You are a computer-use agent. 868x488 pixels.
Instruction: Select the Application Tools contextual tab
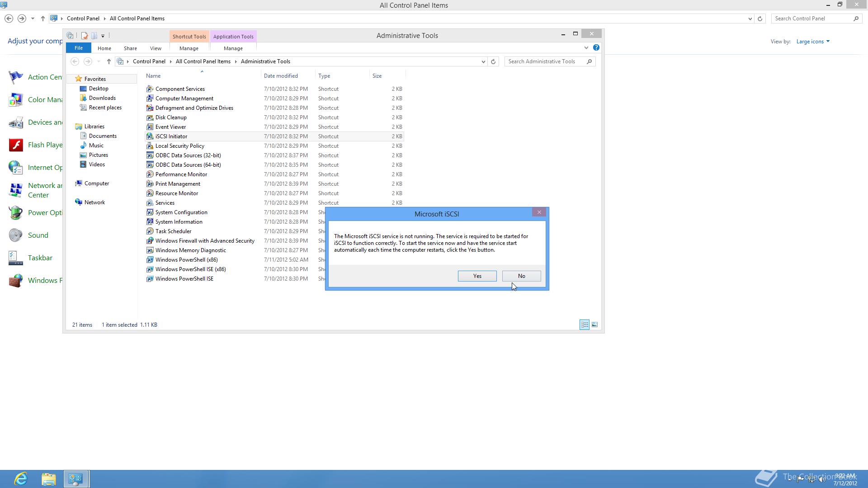click(x=233, y=37)
